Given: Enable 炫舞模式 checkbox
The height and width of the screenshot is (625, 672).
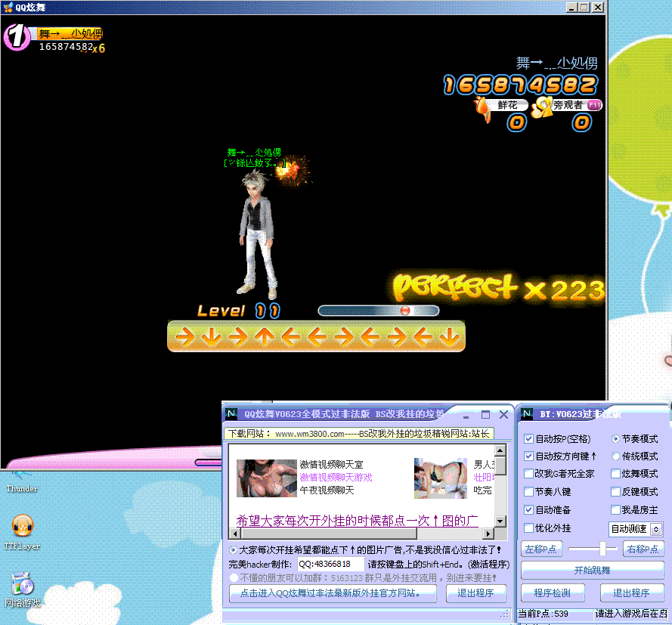Looking at the screenshot, I should pos(615,473).
